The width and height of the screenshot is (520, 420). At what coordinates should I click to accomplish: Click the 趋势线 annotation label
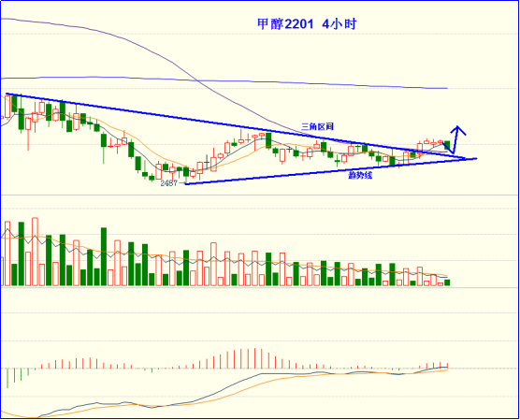pos(360,175)
